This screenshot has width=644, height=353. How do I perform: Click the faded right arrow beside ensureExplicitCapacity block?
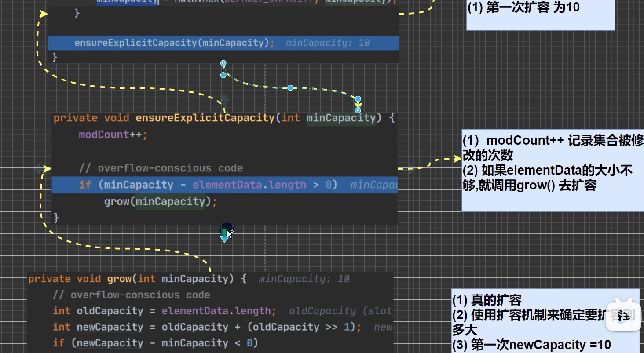click(x=409, y=168)
